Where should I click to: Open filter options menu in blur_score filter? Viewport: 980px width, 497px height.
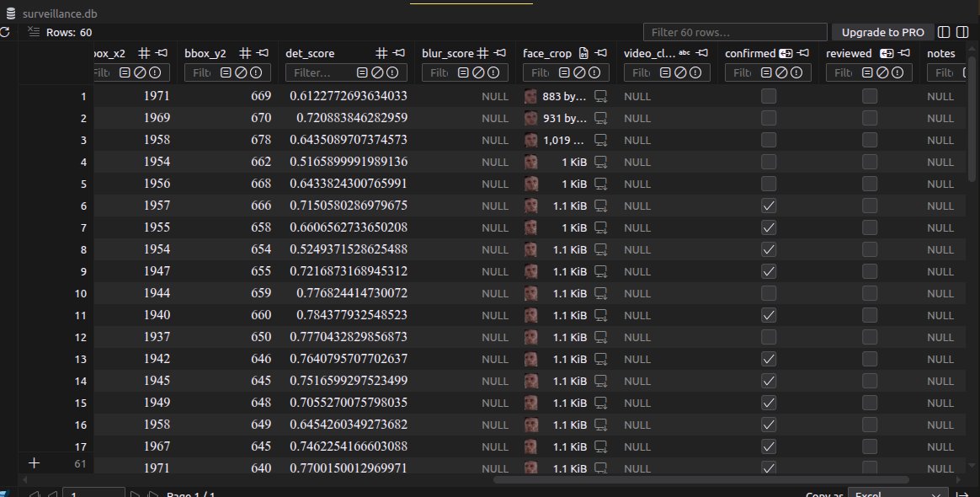[x=463, y=72]
